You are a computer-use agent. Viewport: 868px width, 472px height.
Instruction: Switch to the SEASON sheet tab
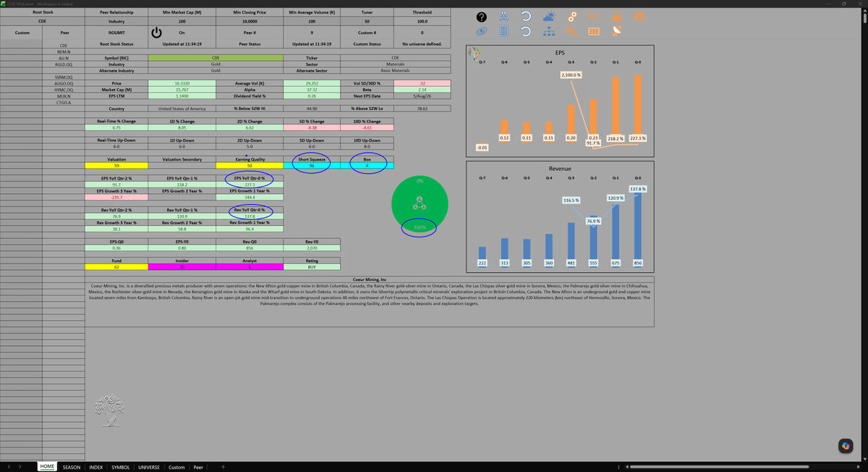tap(72, 467)
